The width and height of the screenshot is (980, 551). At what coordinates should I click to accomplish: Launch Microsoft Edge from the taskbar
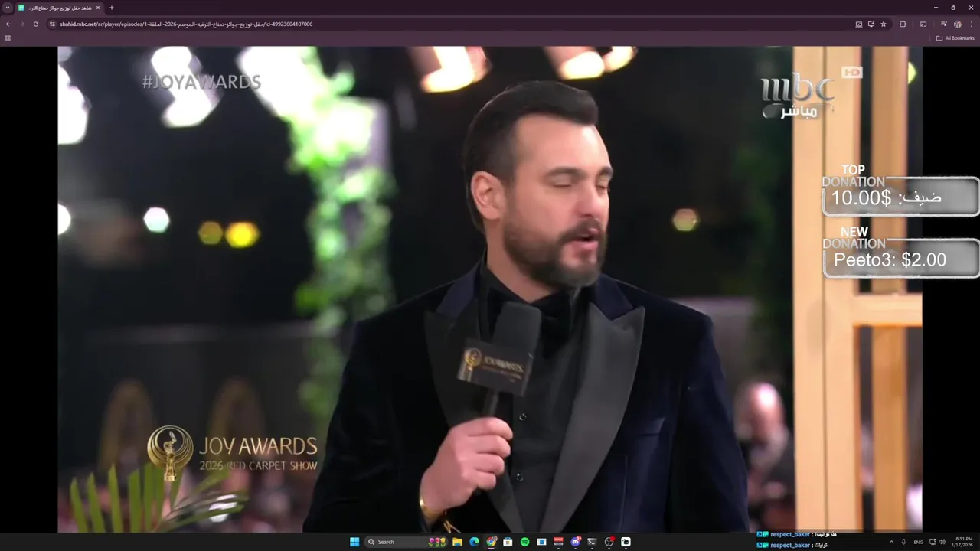point(474,542)
